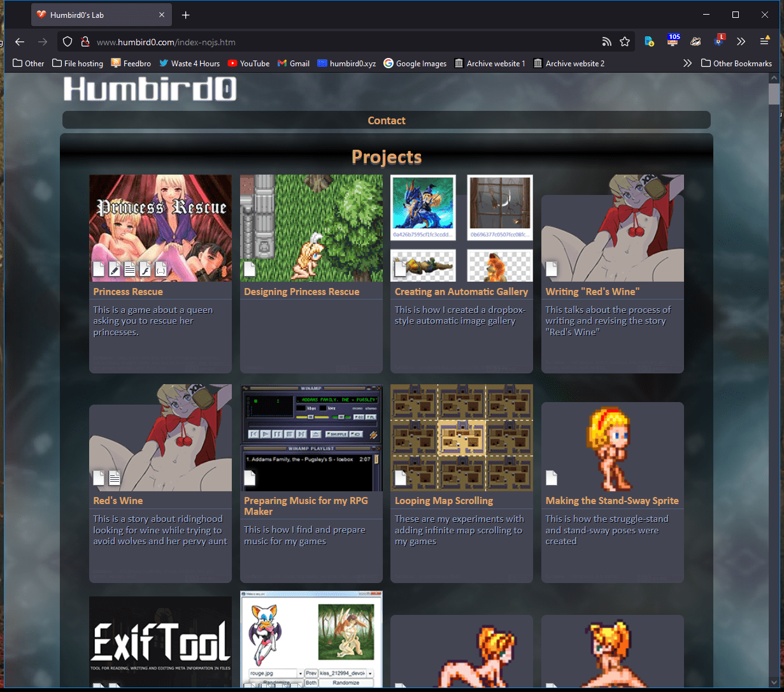This screenshot has width=784, height=692.
Task: Open the Firefox hamburger application menu
Action: click(764, 42)
